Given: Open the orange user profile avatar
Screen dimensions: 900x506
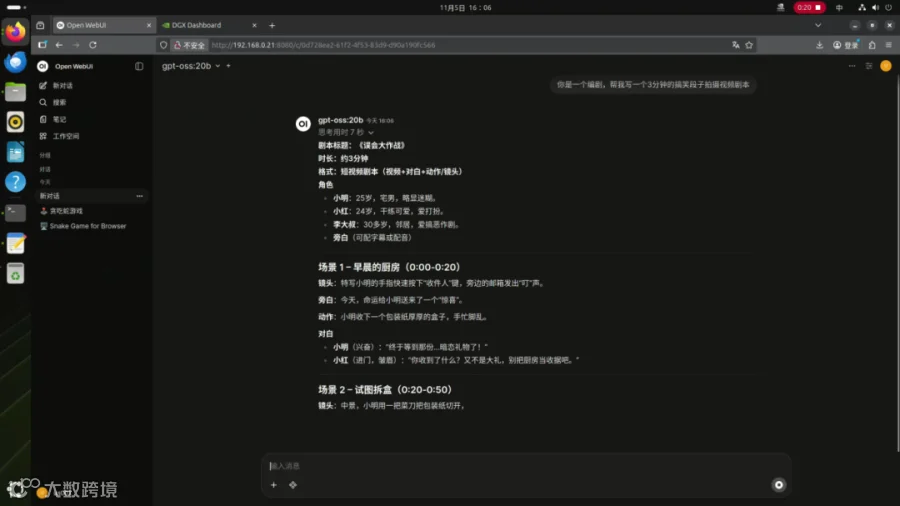Looking at the screenshot, I should click(x=886, y=66).
